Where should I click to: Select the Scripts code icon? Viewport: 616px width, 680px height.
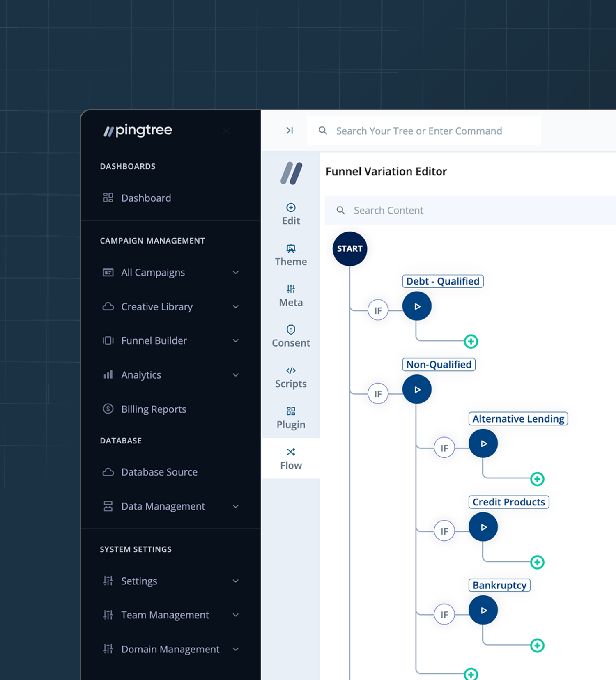click(x=291, y=370)
